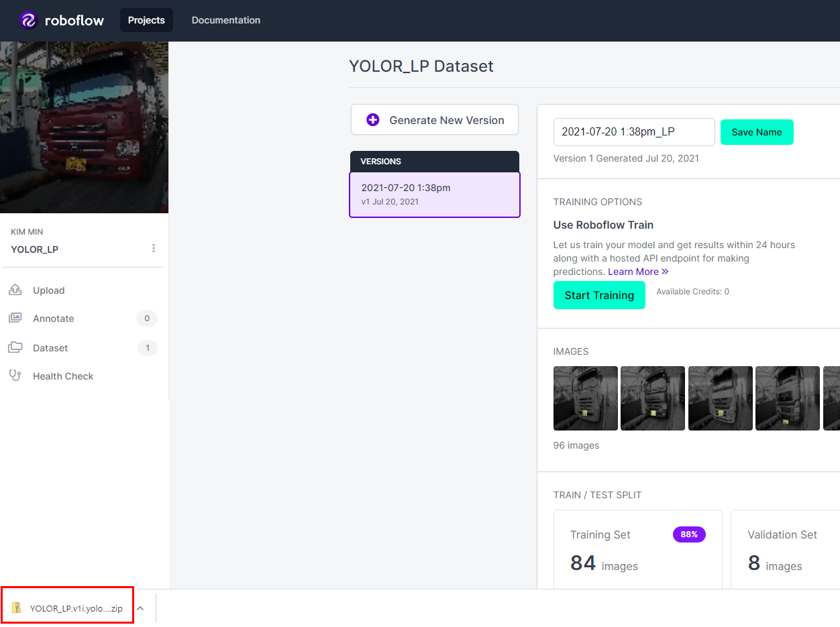Image resolution: width=840 pixels, height=627 pixels.
Task: Click the 88% training set badge
Action: (x=689, y=534)
